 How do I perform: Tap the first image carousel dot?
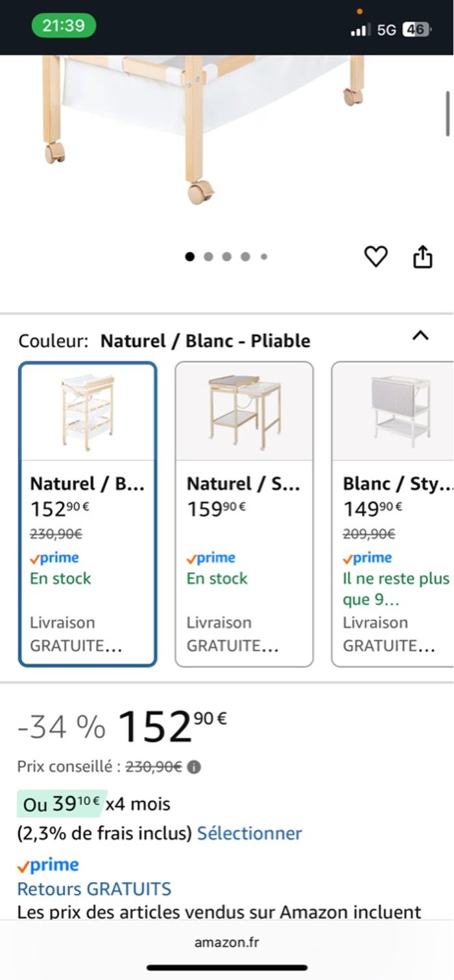click(190, 257)
